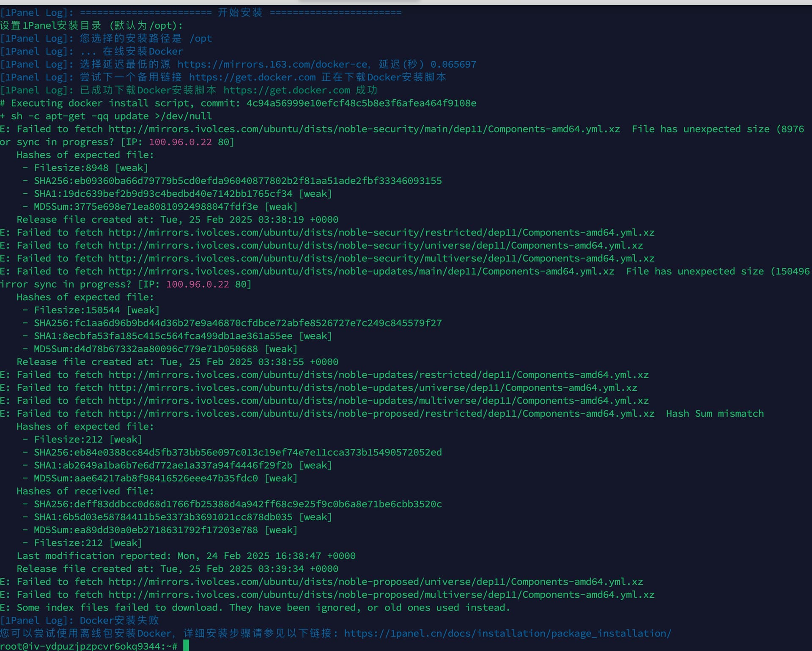The width and height of the screenshot is (812, 651).
Task: Click the noble-updates/main Components URL
Action: click(361, 271)
